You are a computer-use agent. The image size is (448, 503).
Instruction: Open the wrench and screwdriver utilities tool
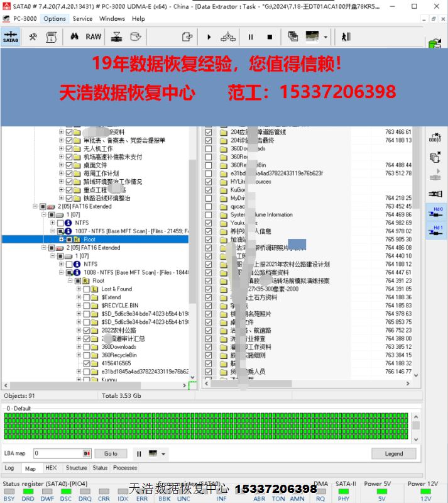(33, 37)
